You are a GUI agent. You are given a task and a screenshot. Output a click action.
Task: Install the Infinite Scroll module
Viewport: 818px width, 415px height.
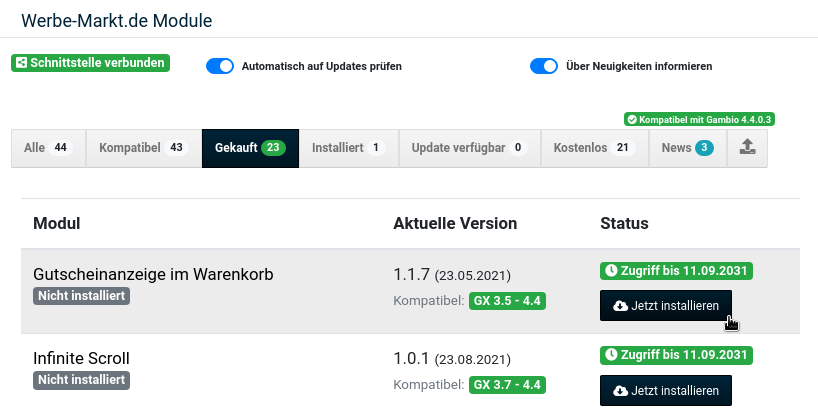[x=666, y=390]
